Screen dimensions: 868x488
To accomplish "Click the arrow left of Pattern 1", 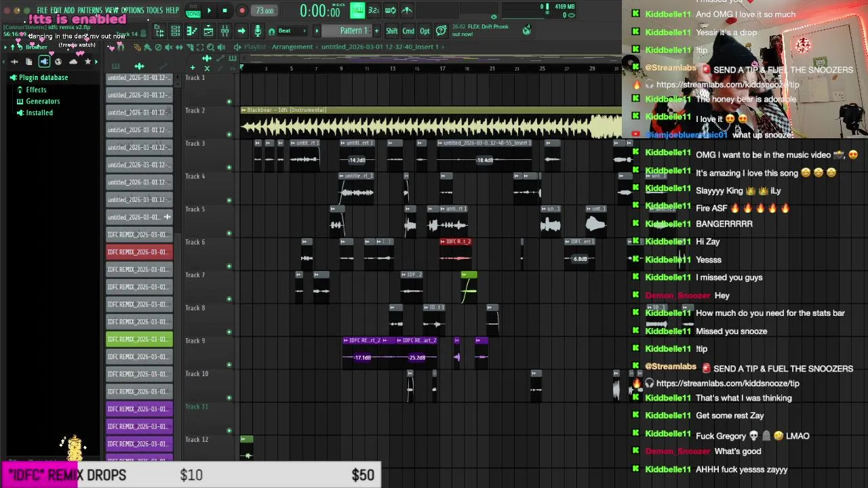I will [x=317, y=31].
